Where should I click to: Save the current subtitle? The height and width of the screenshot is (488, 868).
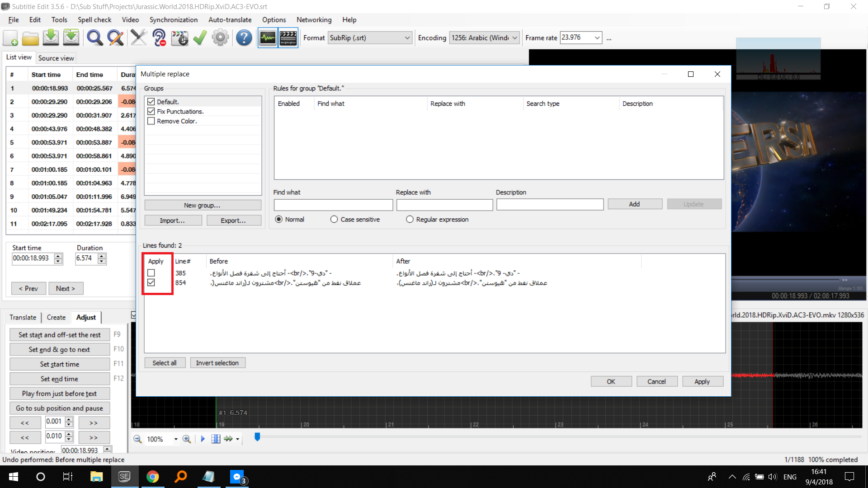(50, 38)
